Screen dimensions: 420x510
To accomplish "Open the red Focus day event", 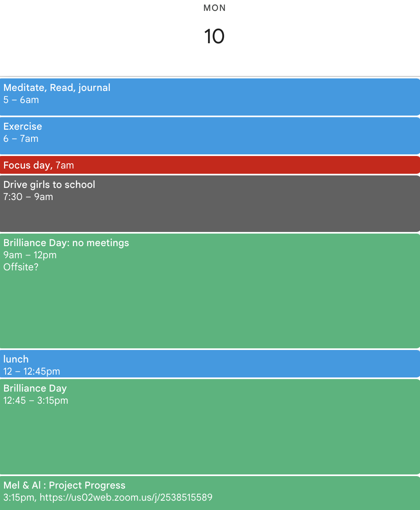I will point(27,165).
